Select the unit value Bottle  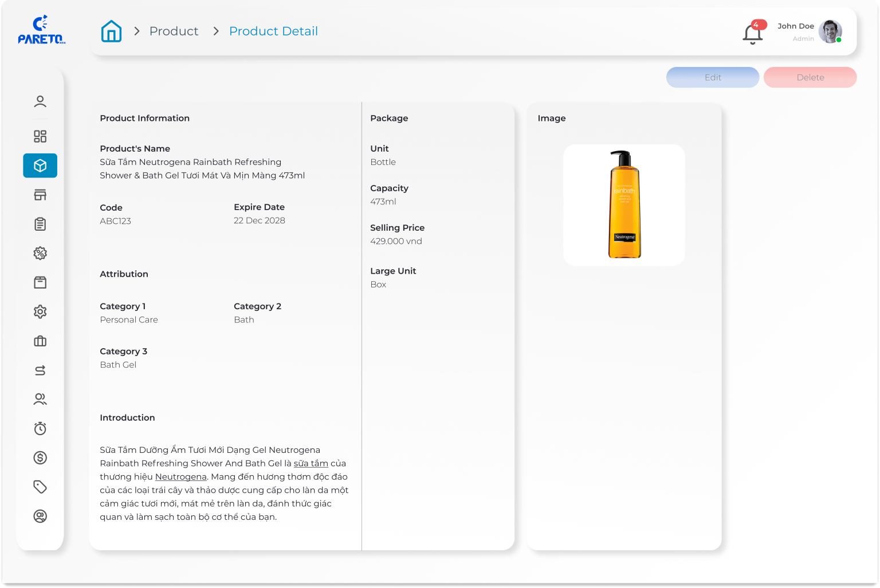383,162
